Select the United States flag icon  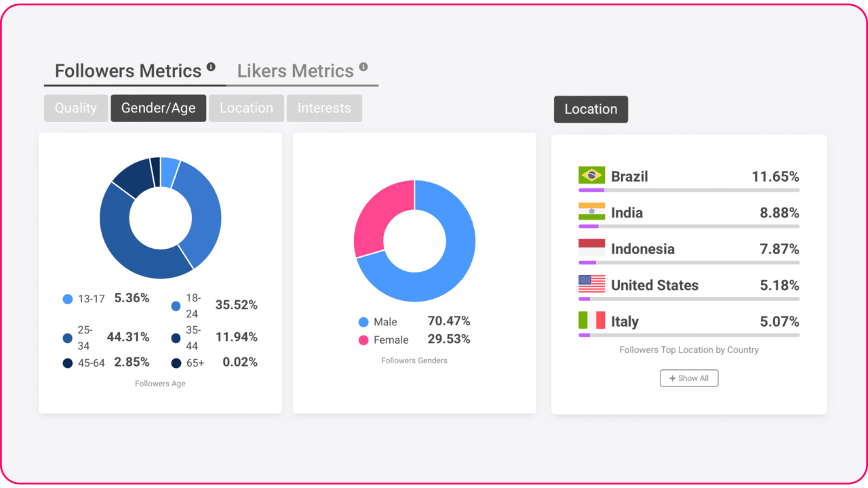pyautogui.click(x=591, y=283)
